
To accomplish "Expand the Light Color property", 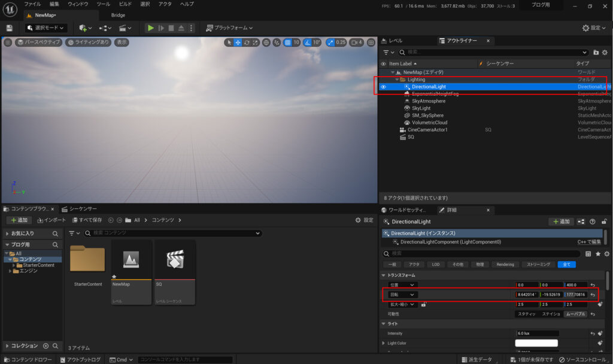I will click(384, 343).
